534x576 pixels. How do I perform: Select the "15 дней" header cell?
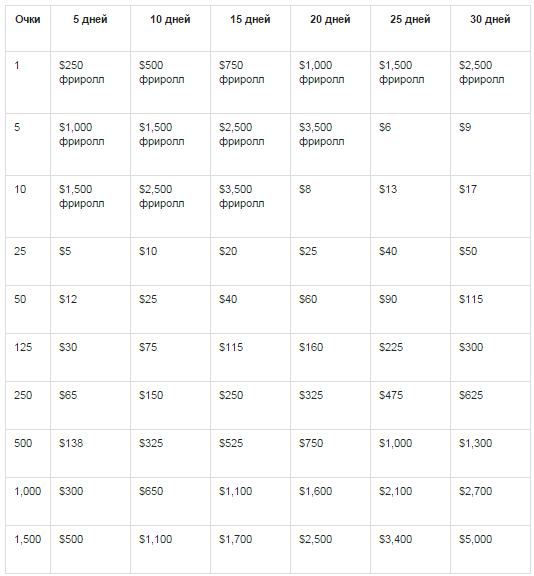(250, 29)
